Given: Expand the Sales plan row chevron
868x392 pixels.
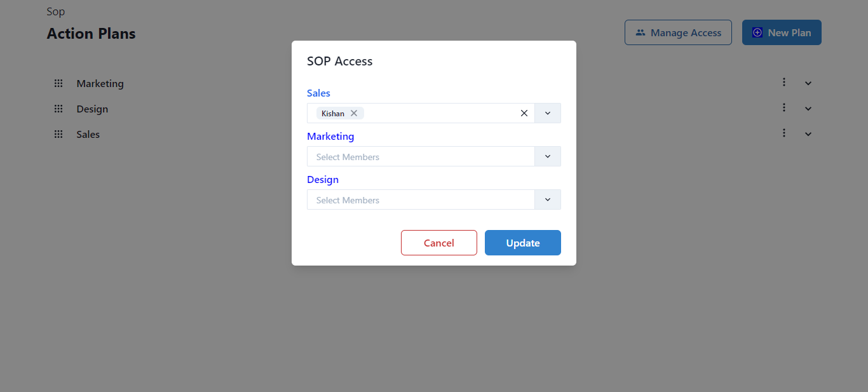Looking at the screenshot, I should point(808,133).
